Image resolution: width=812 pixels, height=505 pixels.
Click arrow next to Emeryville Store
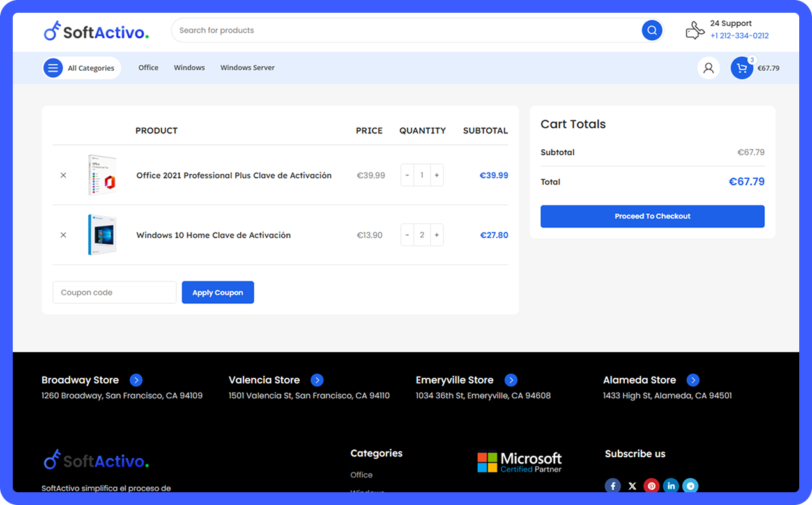[x=510, y=380]
